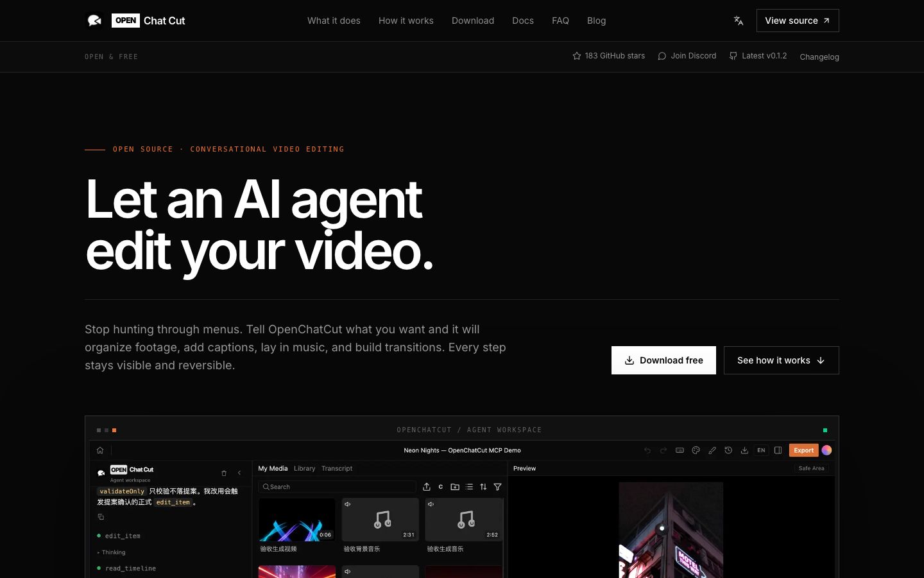Screen dimensions: 924x578
Task: Visit the Blog page
Action: click(596, 21)
